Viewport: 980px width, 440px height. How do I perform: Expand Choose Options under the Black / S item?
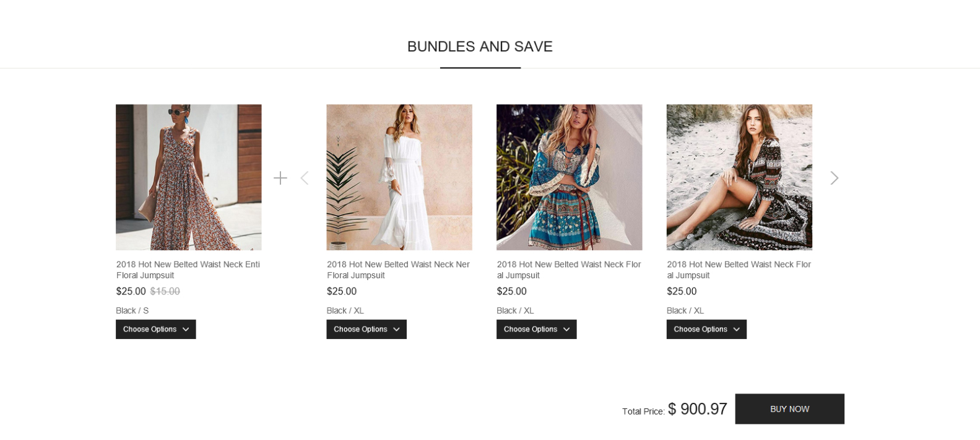[x=155, y=329]
